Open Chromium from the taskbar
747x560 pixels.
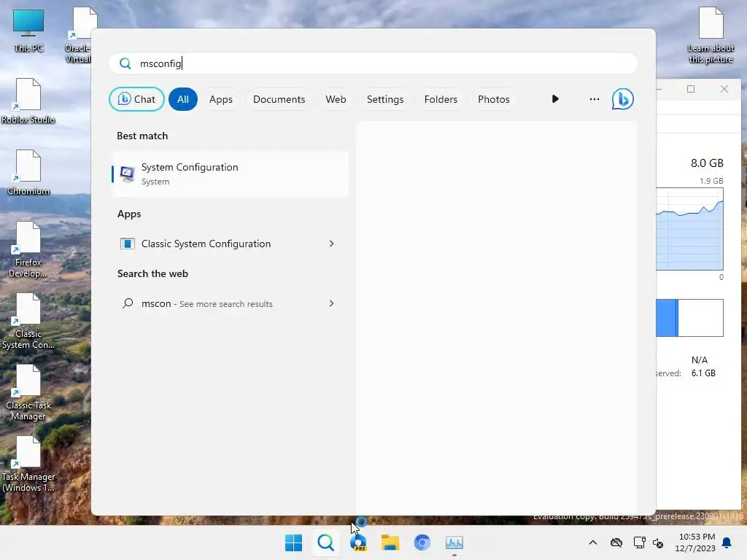click(422, 542)
